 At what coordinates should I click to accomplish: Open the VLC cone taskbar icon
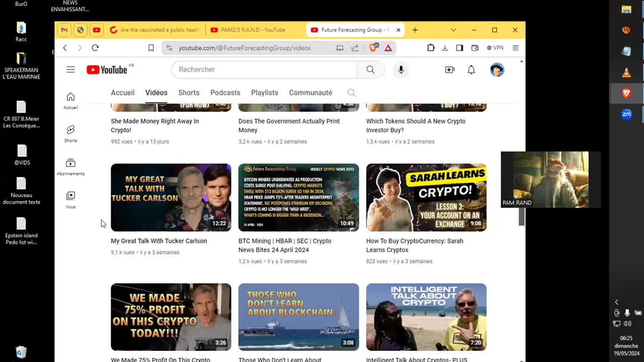626,72
